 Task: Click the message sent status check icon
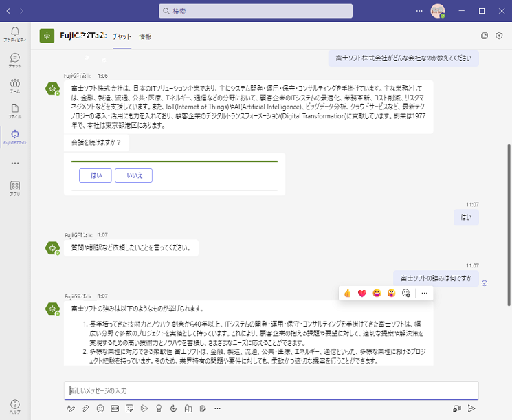tap(485, 283)
